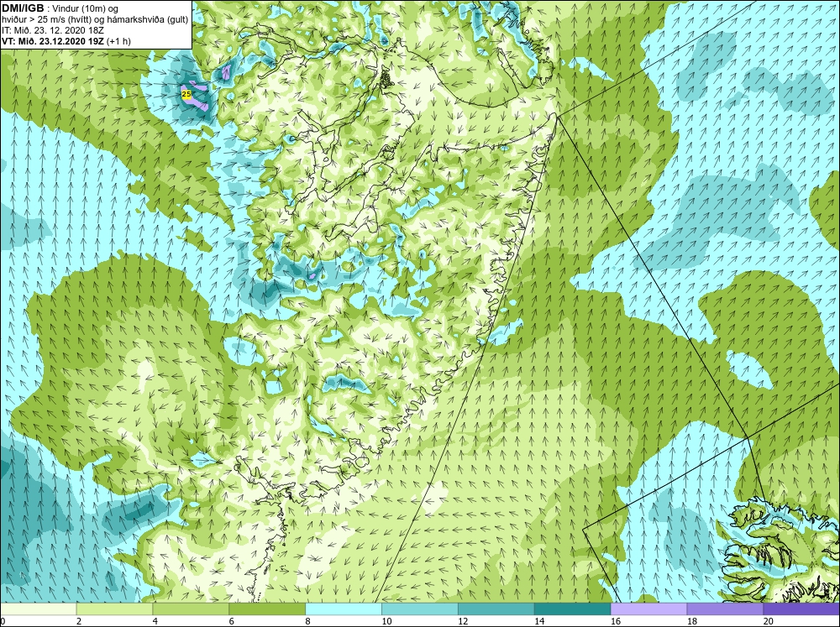Click the 4–6 m/s green legend swatch

191,609
